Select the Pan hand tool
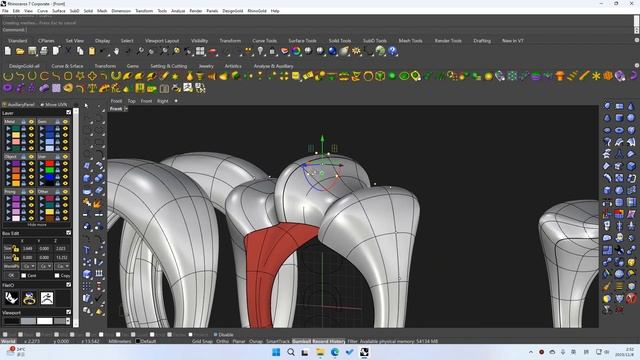The image size is (640, 360). click(116, 51)
